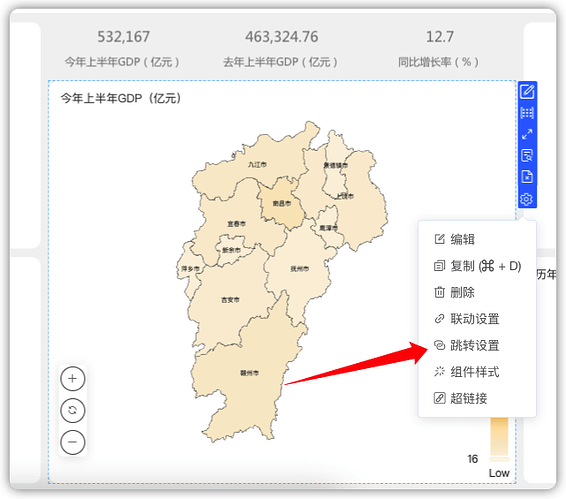
Task: Open the settings gear icon
Action: coord(527,199)
